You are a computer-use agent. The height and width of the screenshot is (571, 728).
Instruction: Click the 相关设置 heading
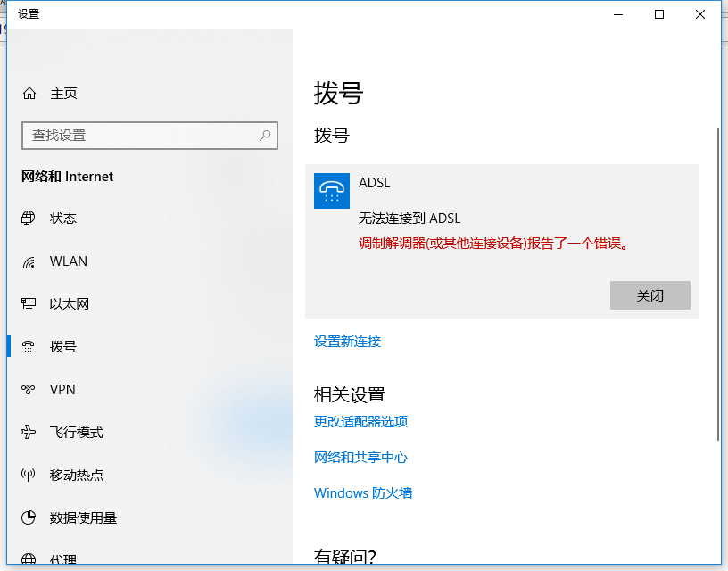pos(349,394)
